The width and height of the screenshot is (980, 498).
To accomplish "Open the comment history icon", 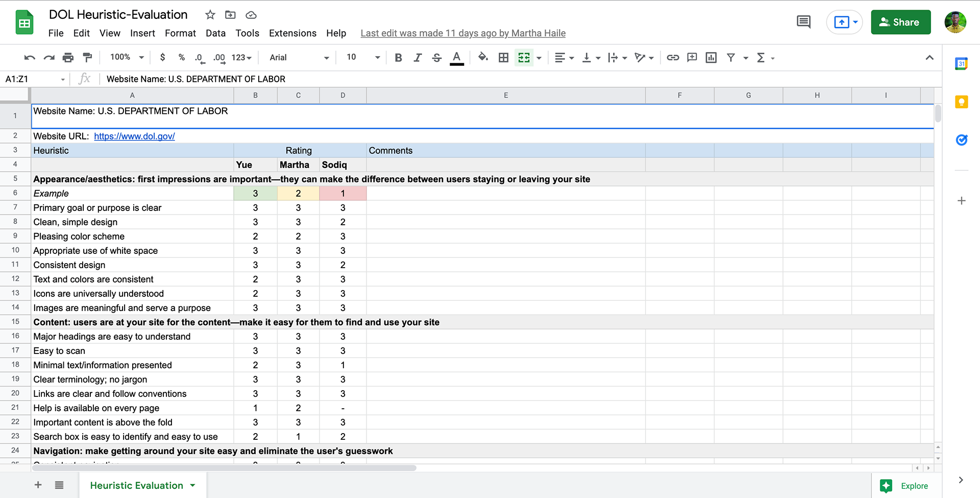I will click(x=803, y=22).
